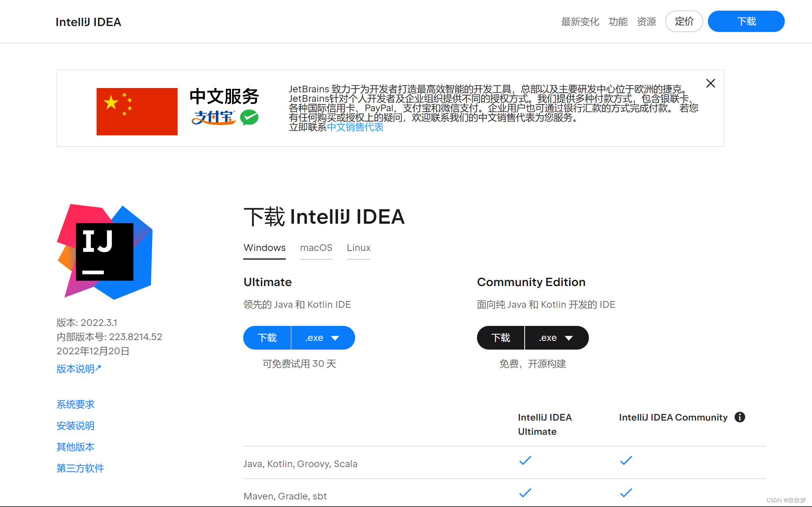812x507 pixels.
Task: Click 面向纯 Java 和 Kotlin 开发的 IDE description
Action: (546, 305)
